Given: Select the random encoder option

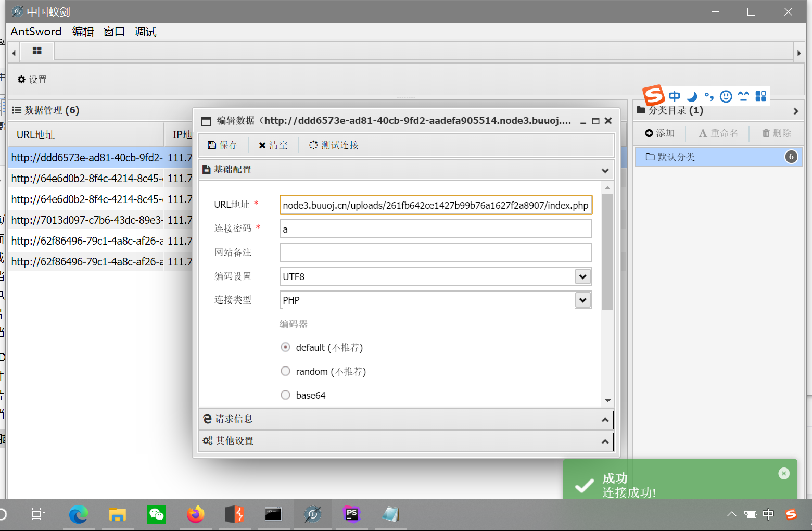Looking at the screenshot, I should (x=285, y=371).
